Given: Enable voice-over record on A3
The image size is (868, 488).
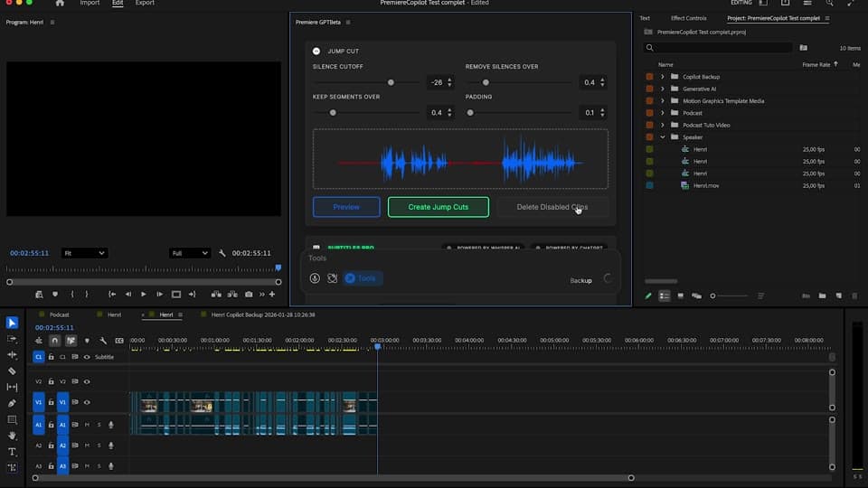Looking at the screenshot, I should coord(110,466).
